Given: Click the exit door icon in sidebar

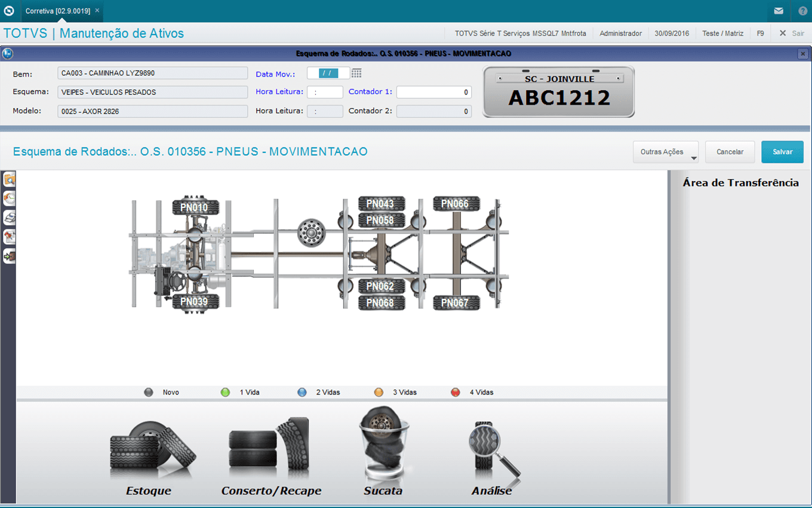Looking at the screenshot, I should pyautogui.click(x=9, y=256).
